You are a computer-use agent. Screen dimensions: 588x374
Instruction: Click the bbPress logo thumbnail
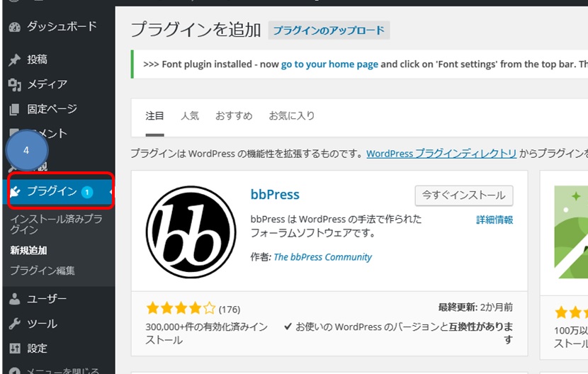click(191, 232)
